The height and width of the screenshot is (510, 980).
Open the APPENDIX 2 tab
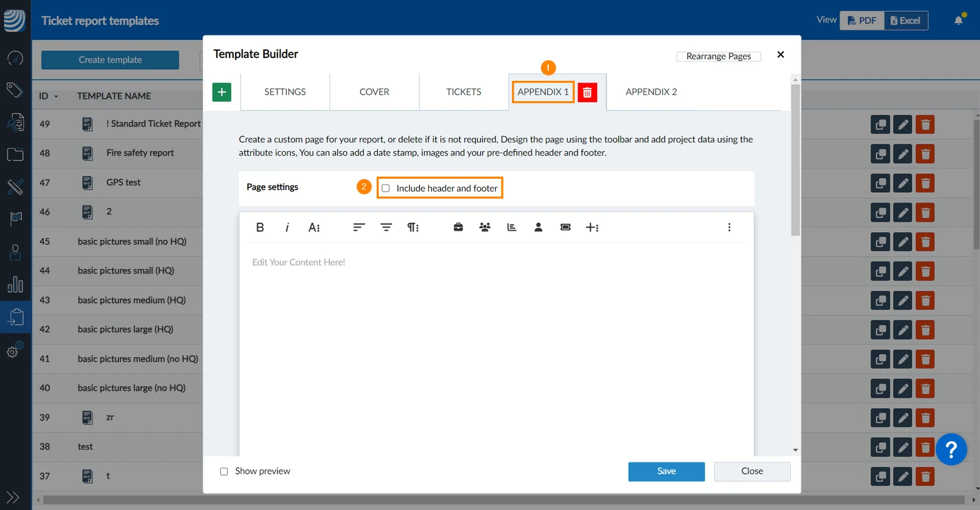pyautogui.click(x=651, y=92)
